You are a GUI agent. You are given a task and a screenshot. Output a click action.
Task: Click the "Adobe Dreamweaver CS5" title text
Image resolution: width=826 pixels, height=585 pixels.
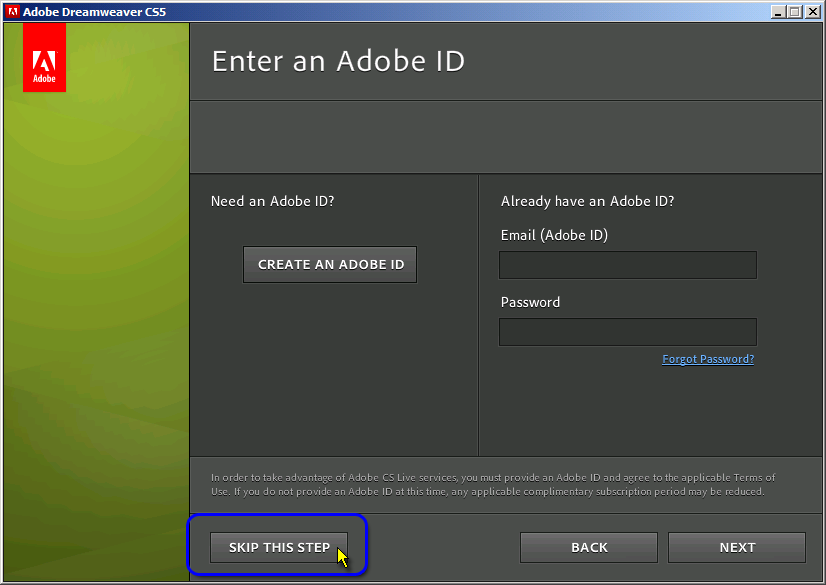point(95,12)
